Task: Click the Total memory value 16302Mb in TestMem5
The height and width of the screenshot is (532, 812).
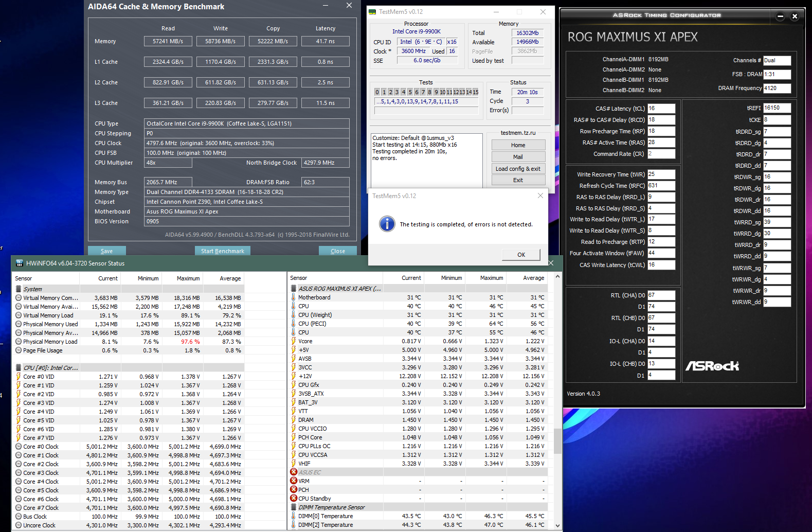Action: click(x=528, y=33)
